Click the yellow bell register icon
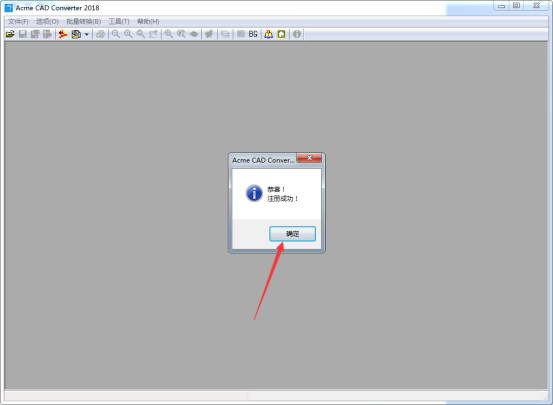The image size is (553, 405). [x=269, y=34]
